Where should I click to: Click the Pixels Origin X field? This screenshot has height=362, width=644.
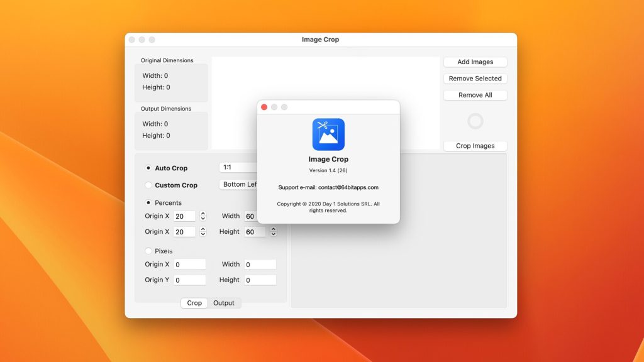point(190,265)
